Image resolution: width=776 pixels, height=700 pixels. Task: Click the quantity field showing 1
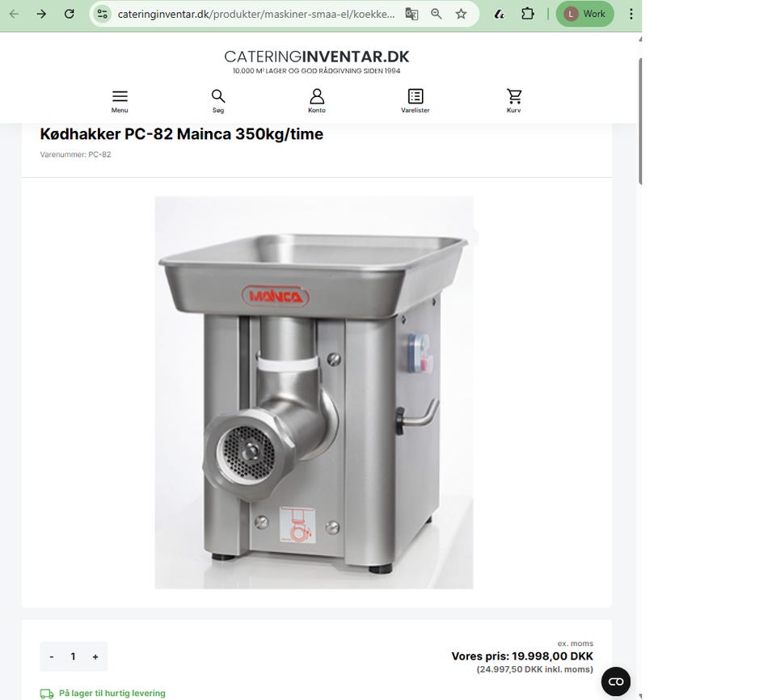click(74, 656)
